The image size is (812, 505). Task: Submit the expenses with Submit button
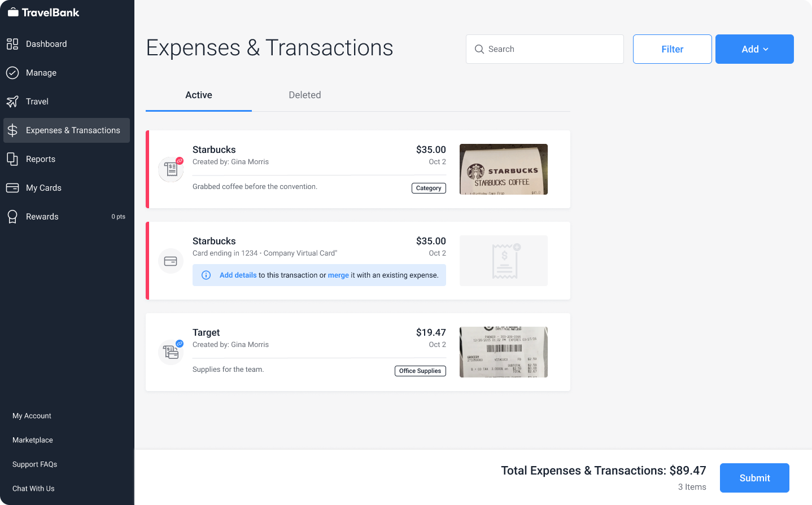pos(754,478)
